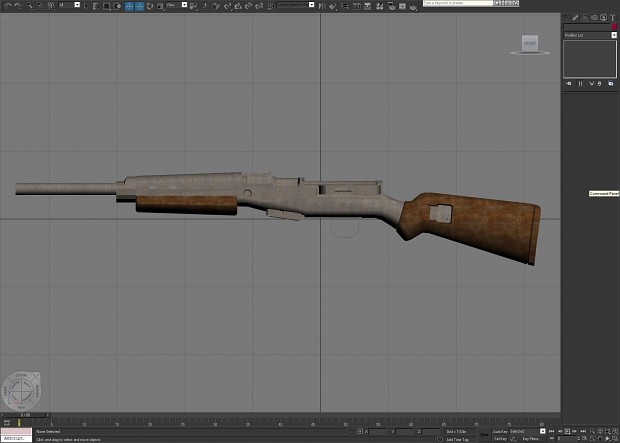Open the object color swatch
This screenshot has height=443, width=620.
point(614,27)
